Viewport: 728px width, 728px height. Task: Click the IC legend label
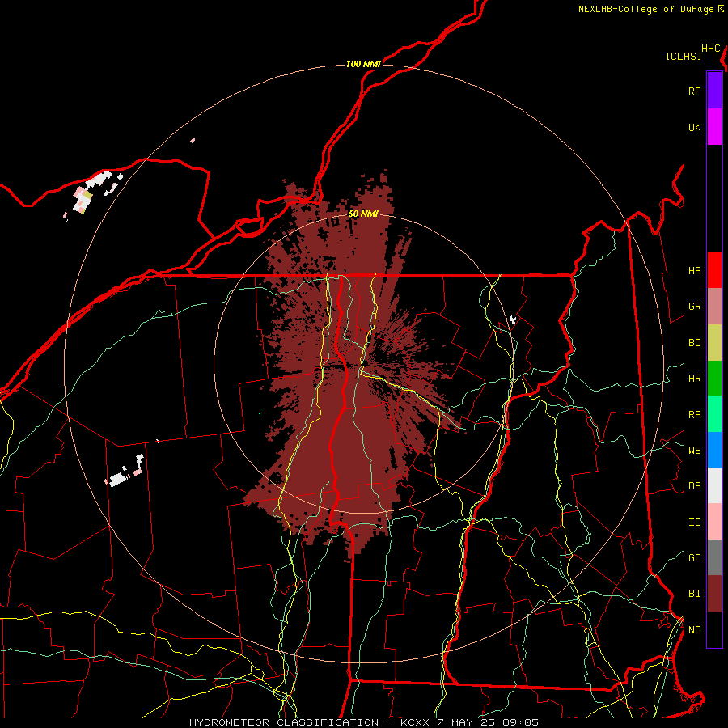[694, 522]
